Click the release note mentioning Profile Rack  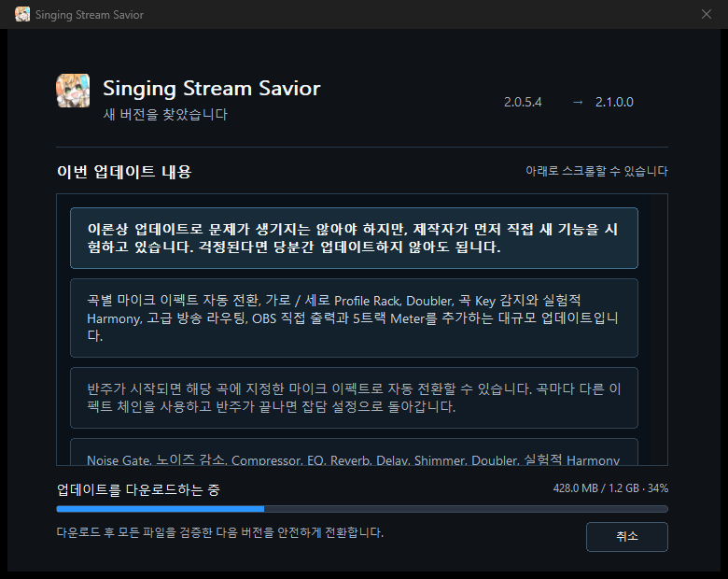354,318
